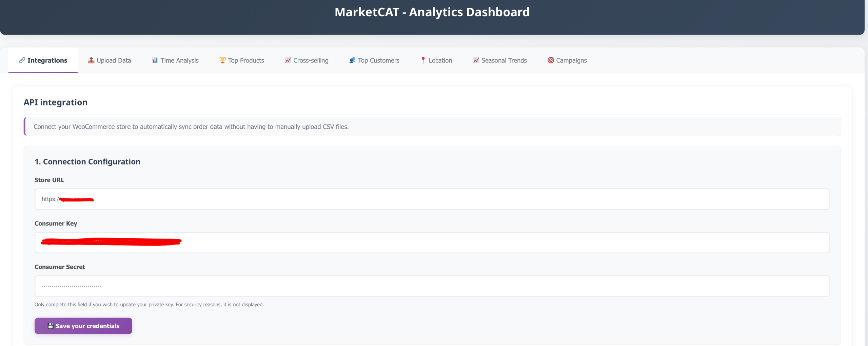Select the Consumer Secret password field
The height and width of the screenshot is (346, 868).
click(432, 286)
